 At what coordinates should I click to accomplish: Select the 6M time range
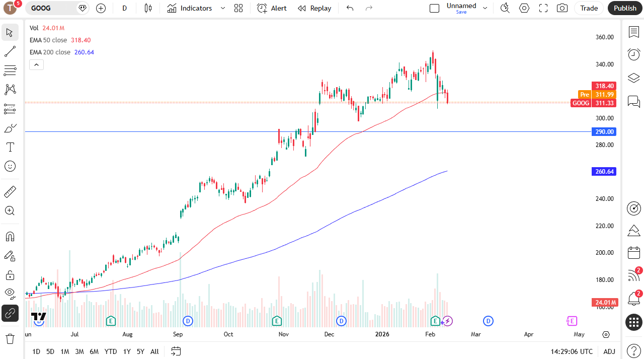point(94,351)
